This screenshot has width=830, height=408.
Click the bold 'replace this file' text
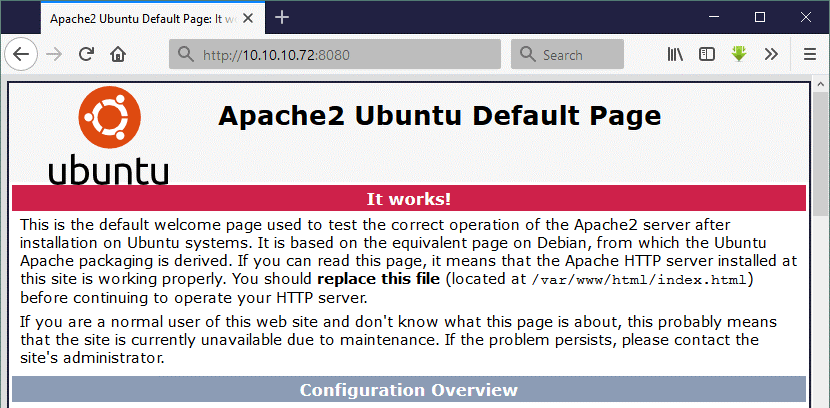pos(378,278)
